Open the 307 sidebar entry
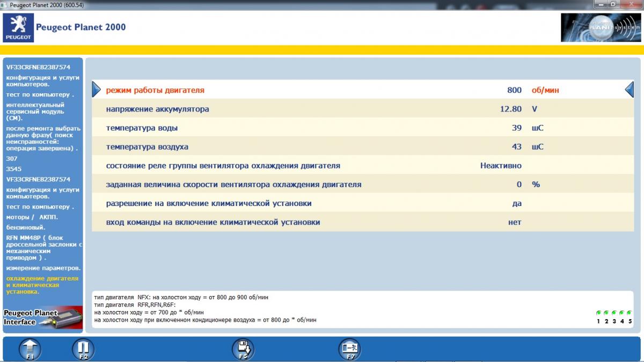 point(12,159)
